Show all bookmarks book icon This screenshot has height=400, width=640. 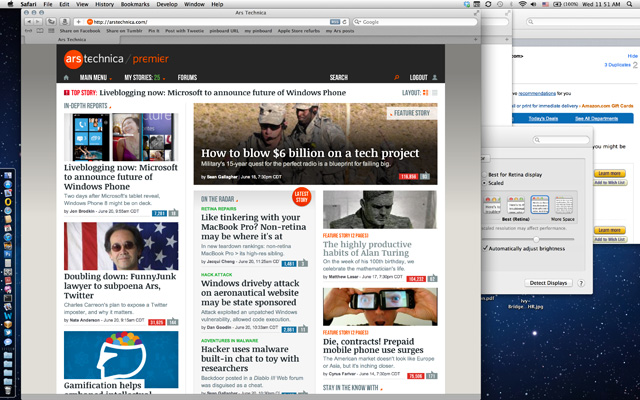pyautogui.click(x=40, y=31)
